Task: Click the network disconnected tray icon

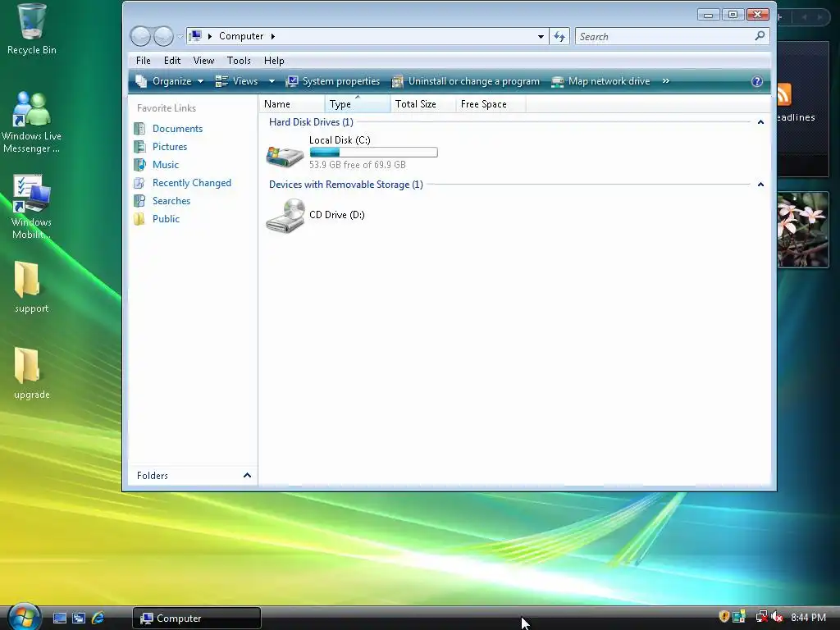Action: click(761, 617)
